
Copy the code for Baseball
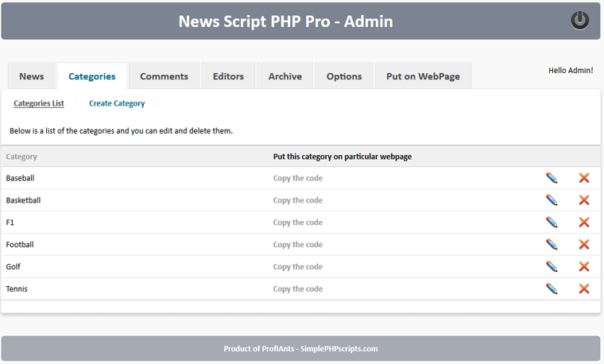pos(298,178)
